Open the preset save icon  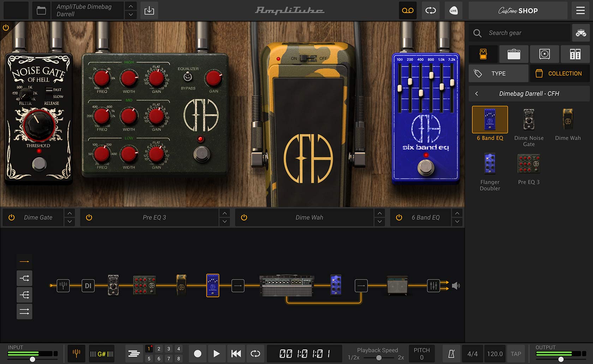pos(149,10)
